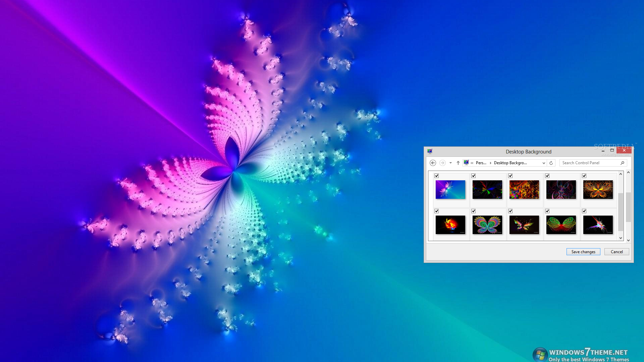Image resolution: width=644 pixels, height=362 pixels.
Task: Click the wallpaper list scroll-up arrow
Action: click(621, 174)
